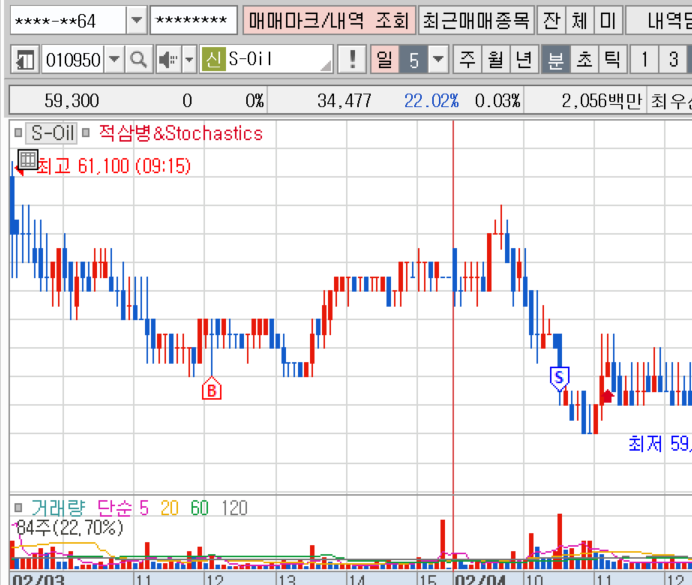Screen dimensions: 692x585
Task: Click 최근매매종목 button
Action: point(474,20)
